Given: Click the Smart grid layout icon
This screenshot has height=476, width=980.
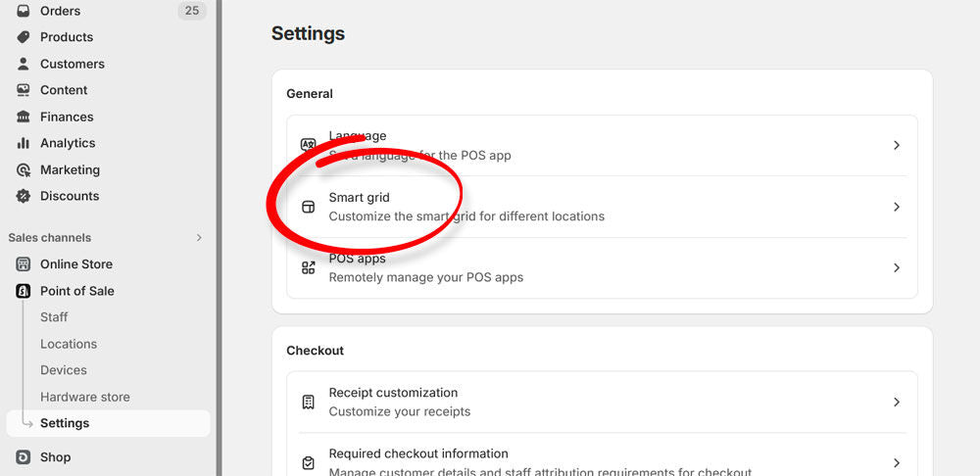Looking at the screenshot, I should point(309,207).
